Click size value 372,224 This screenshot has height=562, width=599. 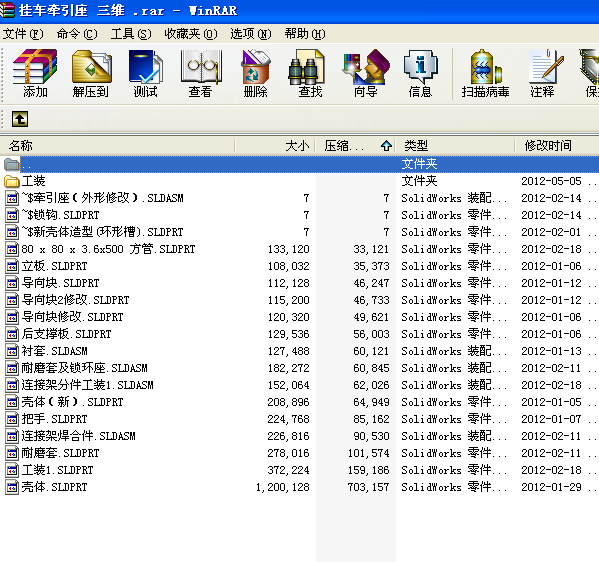coord(288,470)
